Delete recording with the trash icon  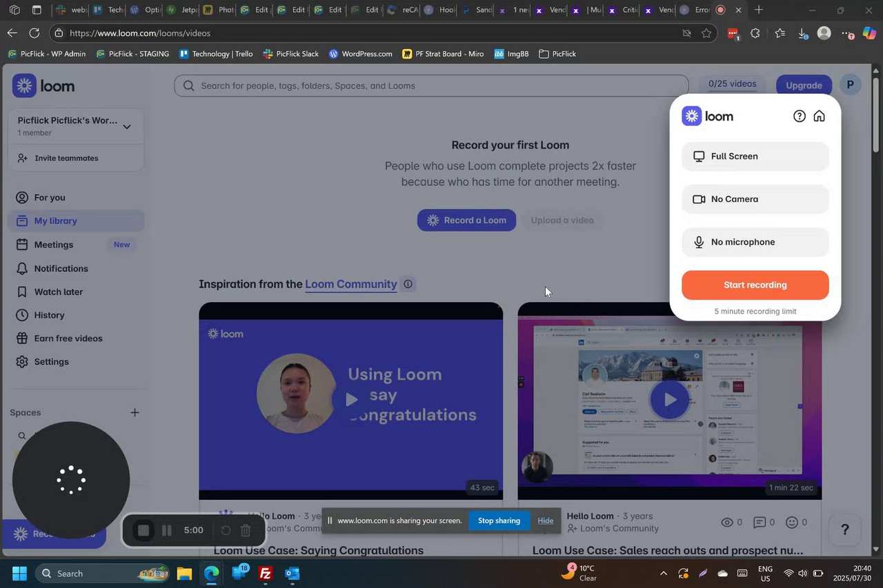pyautogui.click(x=246, y=531)
